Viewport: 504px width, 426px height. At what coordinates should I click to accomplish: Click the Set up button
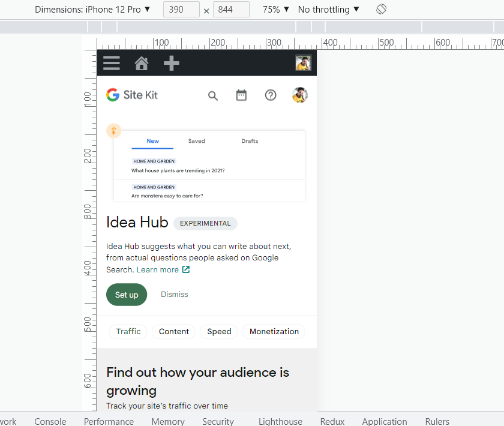pos(127,295)
